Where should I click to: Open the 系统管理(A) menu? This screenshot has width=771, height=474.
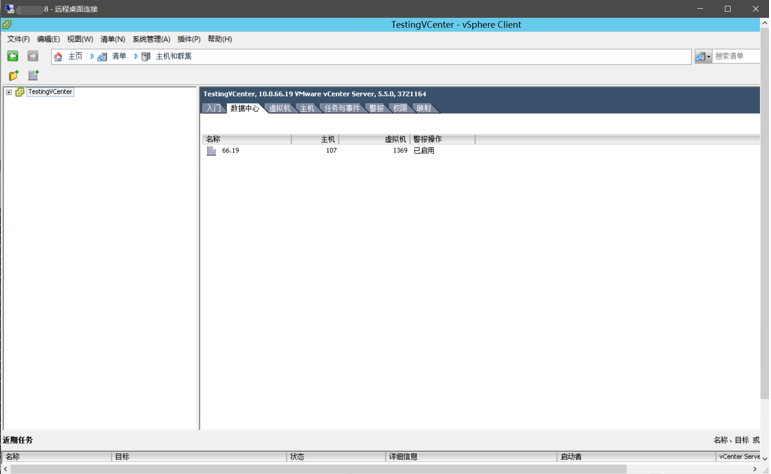[151, 39]
